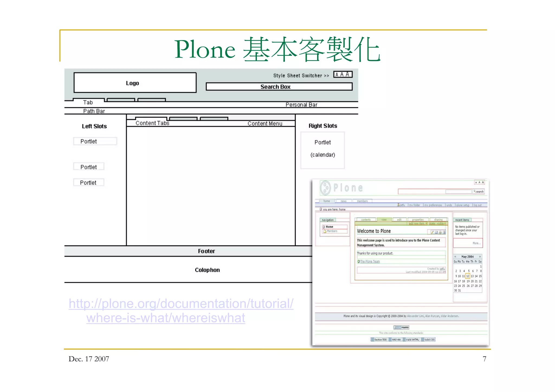Click the jetfu creator link under Created by
Screen dimensions: 555x392
pos(442,269)
